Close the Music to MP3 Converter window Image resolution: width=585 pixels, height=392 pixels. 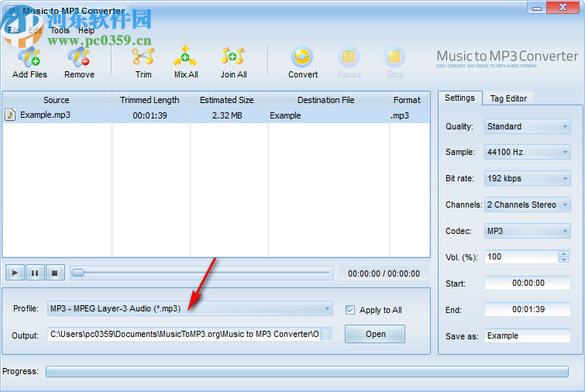pyautogui.click(x=563, y=7)
